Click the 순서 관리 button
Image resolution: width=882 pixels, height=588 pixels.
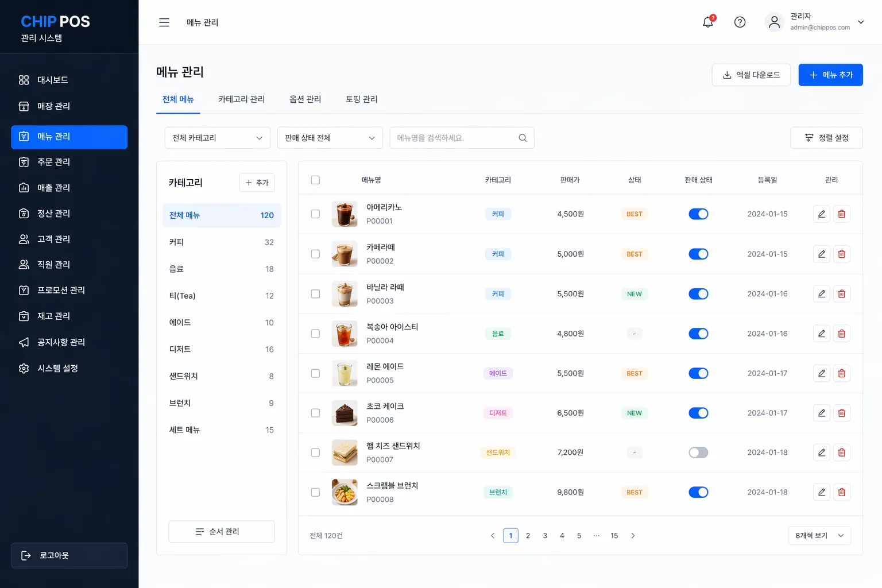pos(222,532)
